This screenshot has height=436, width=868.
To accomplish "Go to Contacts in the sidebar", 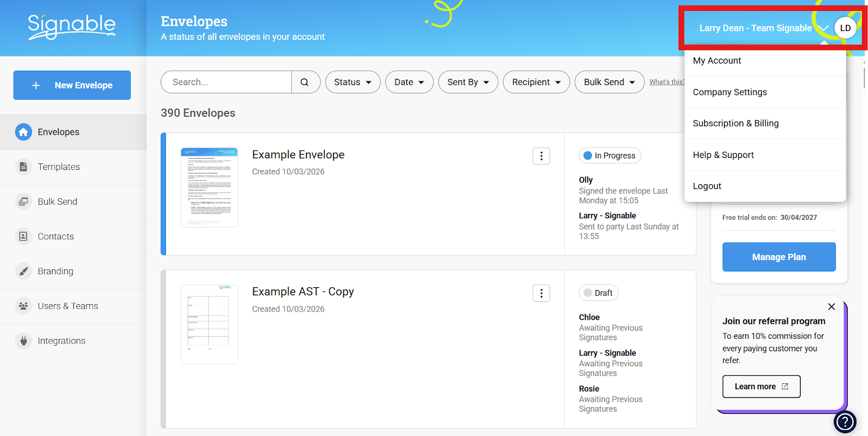I will pos(73,236).
